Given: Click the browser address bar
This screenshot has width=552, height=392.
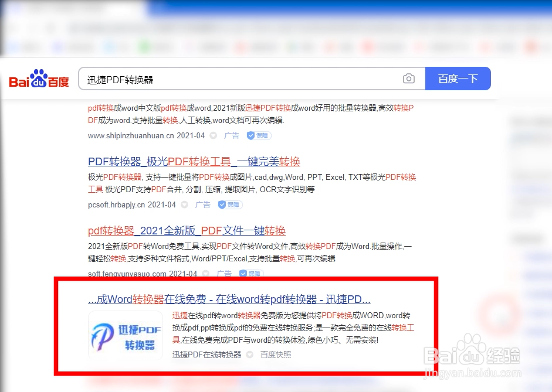Looking at the screenshot, I should [x=235, y=26].
